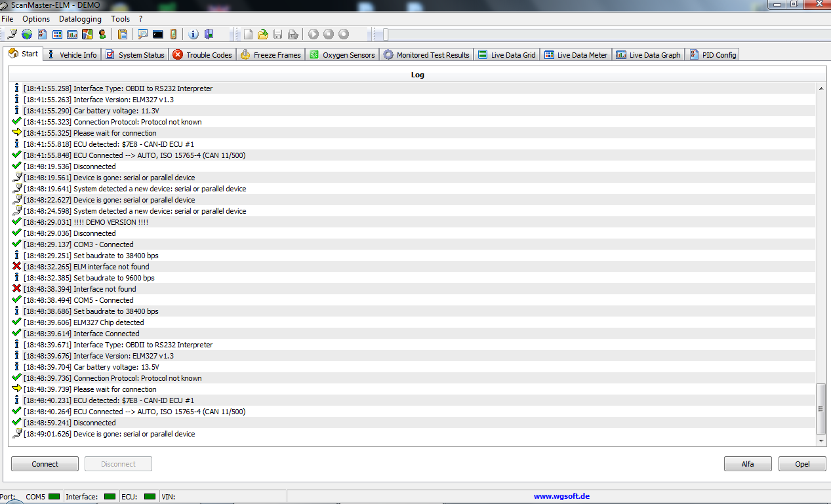This screenshot has height=504, width=831.
Task: Click the cable connect icon in toolbar
Action: pyautogui.click(x=12, y=34)
